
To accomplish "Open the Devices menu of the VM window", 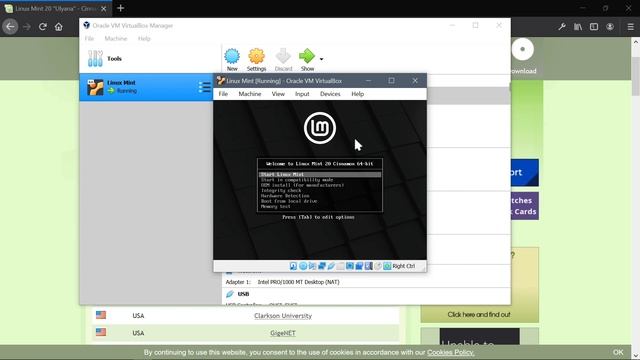I will pyautogui.click(x=330, y=94).
